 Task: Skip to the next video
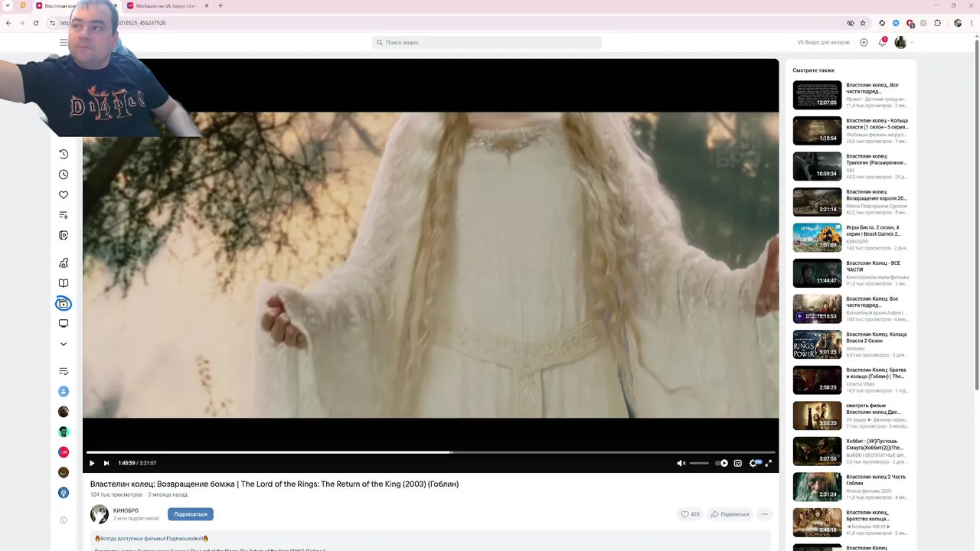click(x=106, y=463)
